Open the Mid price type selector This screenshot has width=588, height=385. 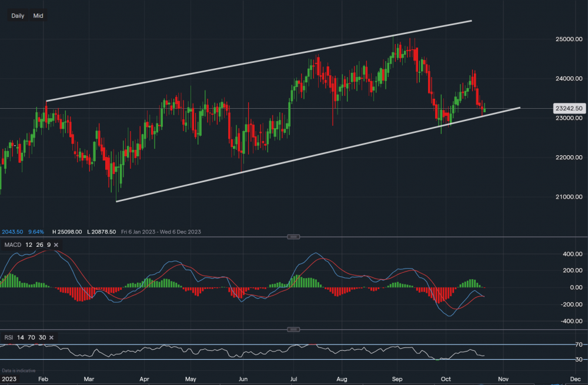pos(38,16)
